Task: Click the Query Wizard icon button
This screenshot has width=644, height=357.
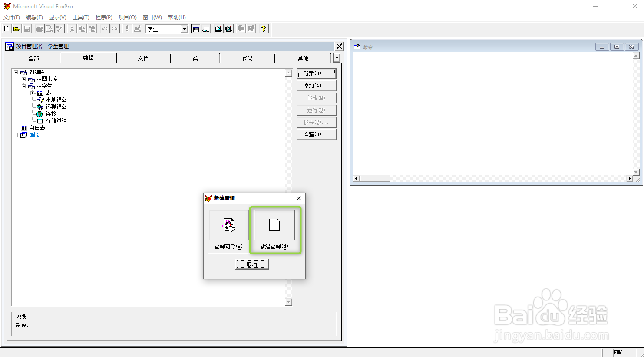Action: coord(229,225)
